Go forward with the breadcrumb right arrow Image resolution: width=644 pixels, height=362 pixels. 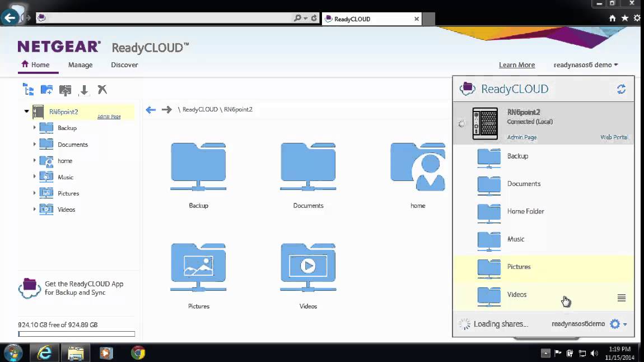166,110
